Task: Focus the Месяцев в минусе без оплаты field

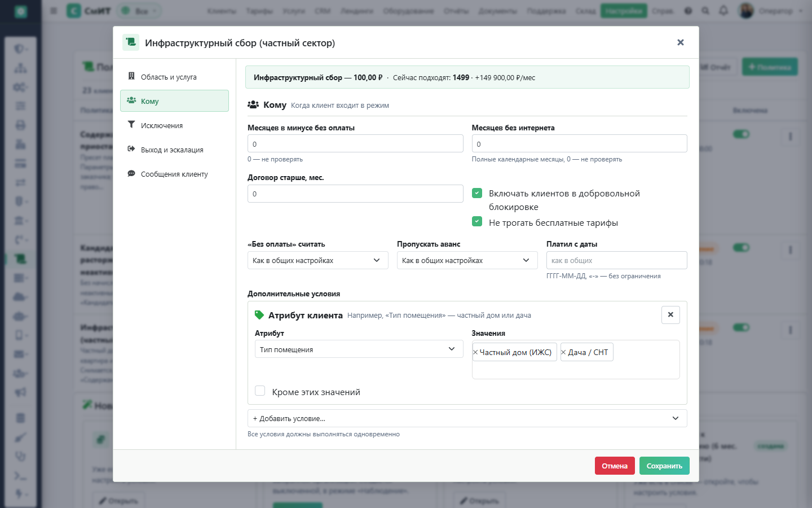Action: pyautogui.click(x=355, y=143)
